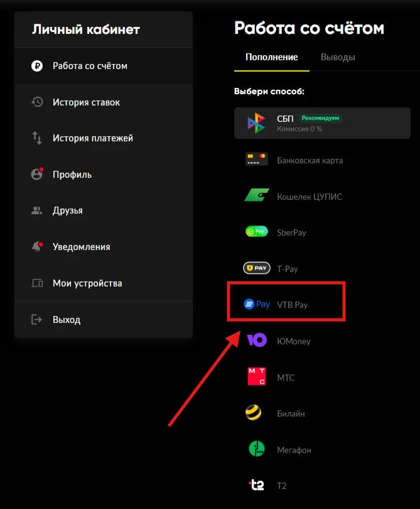Choose T-Pay payment method label
Screen dimensions: 420x509
pos(288,269)
